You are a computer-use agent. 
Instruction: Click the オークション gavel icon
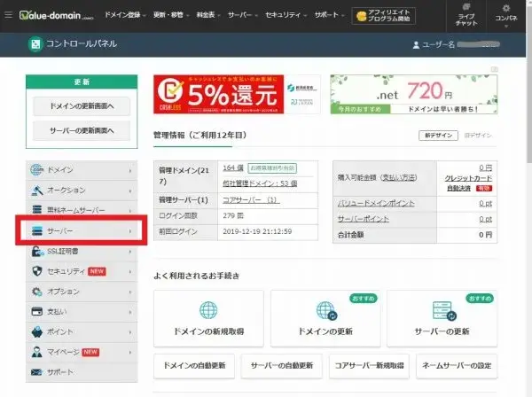pos(36,191)
